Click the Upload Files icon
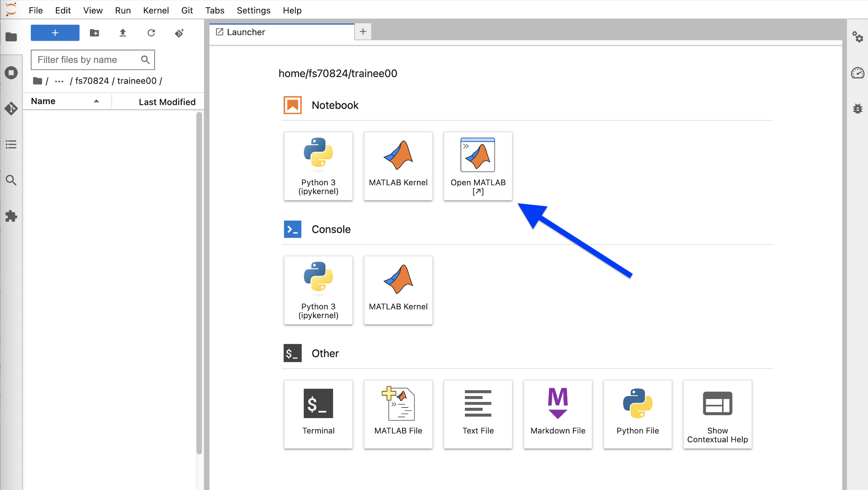This screenshot has width=868, height=490. (x=123, y=33)
